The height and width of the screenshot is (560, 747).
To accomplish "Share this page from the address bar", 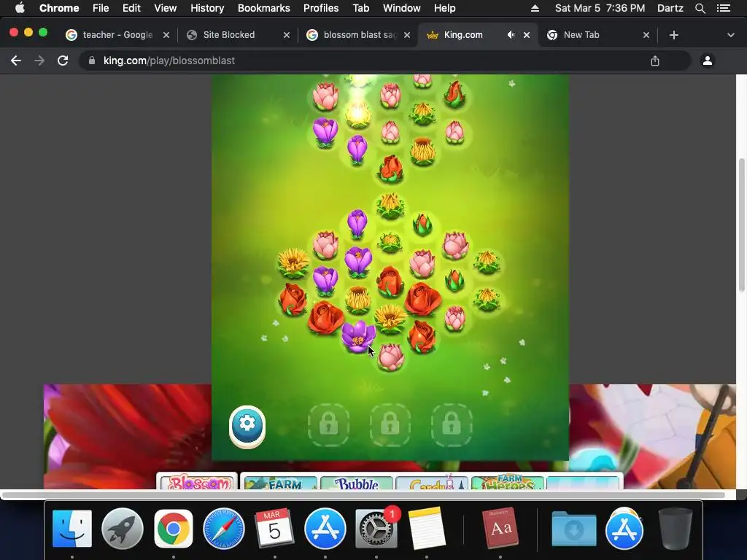I will [x=655, y=61].
